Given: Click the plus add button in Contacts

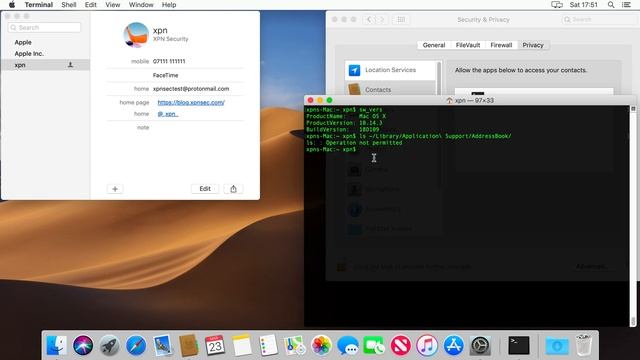Looking at the screenshot, I should pos(115,189).
